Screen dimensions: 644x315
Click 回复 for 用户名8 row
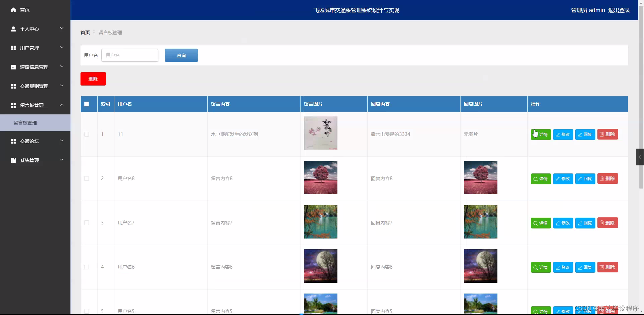pos(585,179)
